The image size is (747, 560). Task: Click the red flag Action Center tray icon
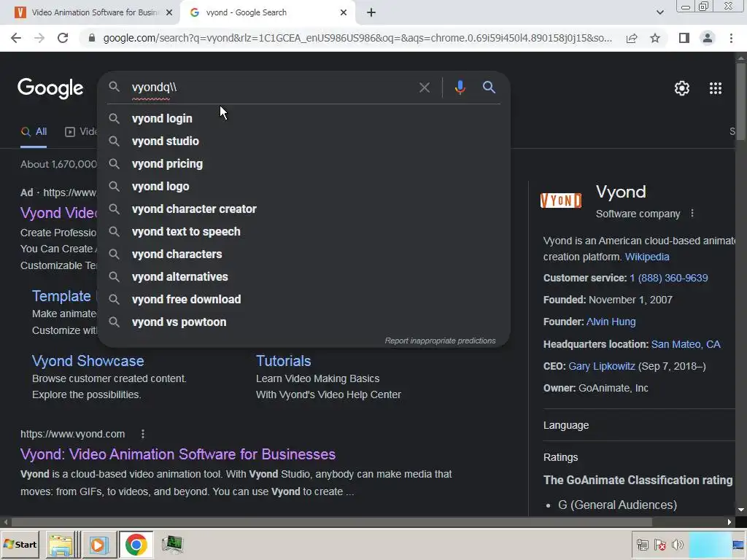coord(659,545)
